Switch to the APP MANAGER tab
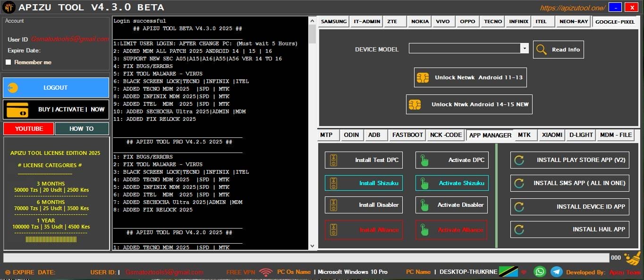The image size is (644, 280). tap(490, 135)
